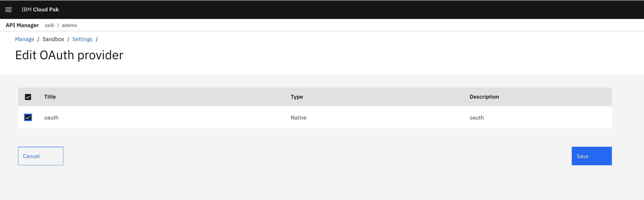Viewport: 644px width, 200px height.
Task: Click the oauth description text
Action: click(x=476, y=117)
